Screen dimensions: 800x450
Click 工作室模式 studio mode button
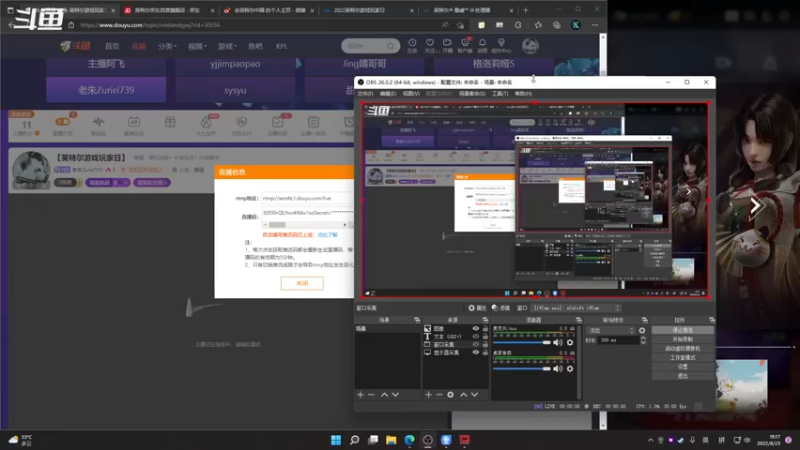(x=683, y=358)
